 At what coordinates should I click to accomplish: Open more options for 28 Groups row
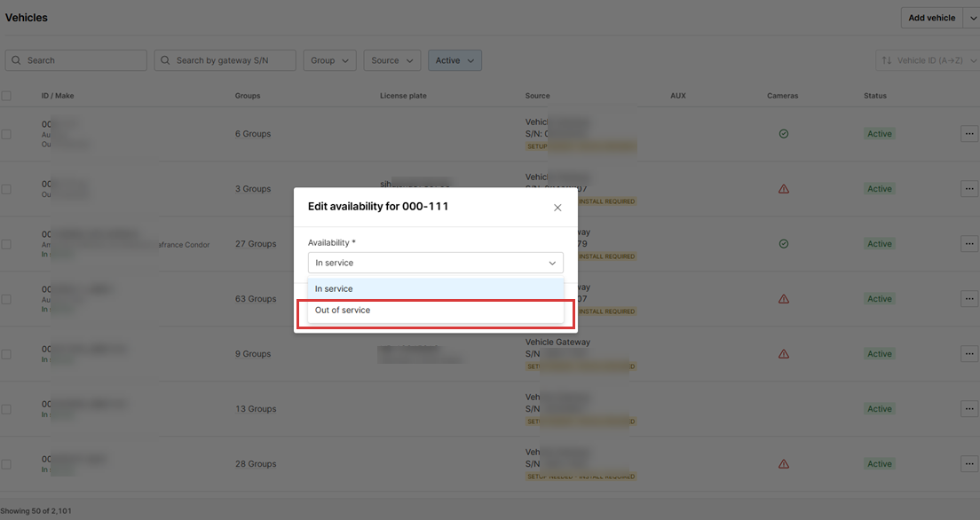(968, 464)
